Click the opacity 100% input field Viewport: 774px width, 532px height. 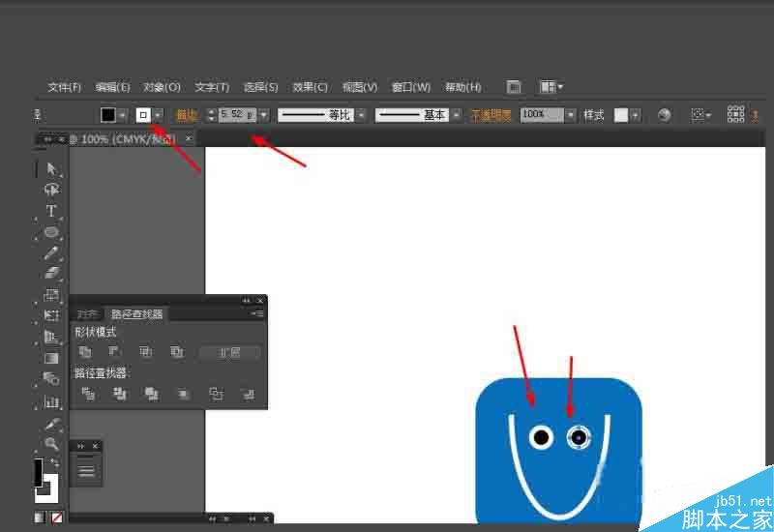click(x=542, y=115)
